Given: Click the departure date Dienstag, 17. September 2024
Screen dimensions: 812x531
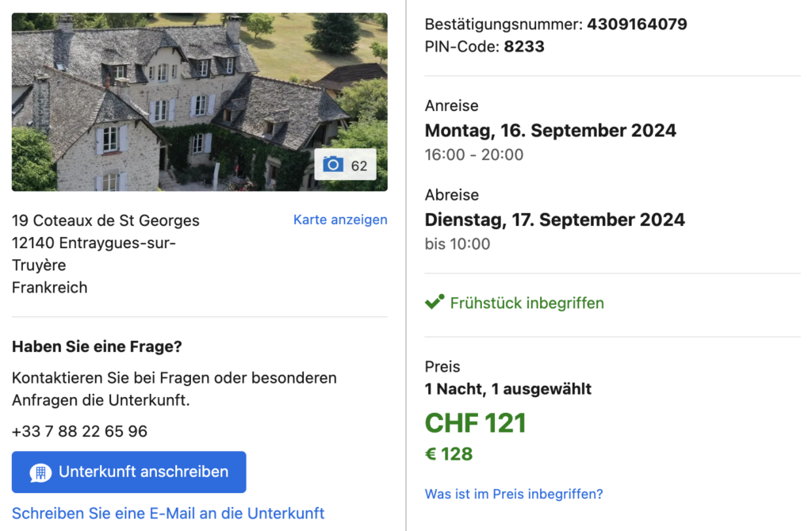Looking at the screenshot, I should pyautogui.click(x=554, y=220).
